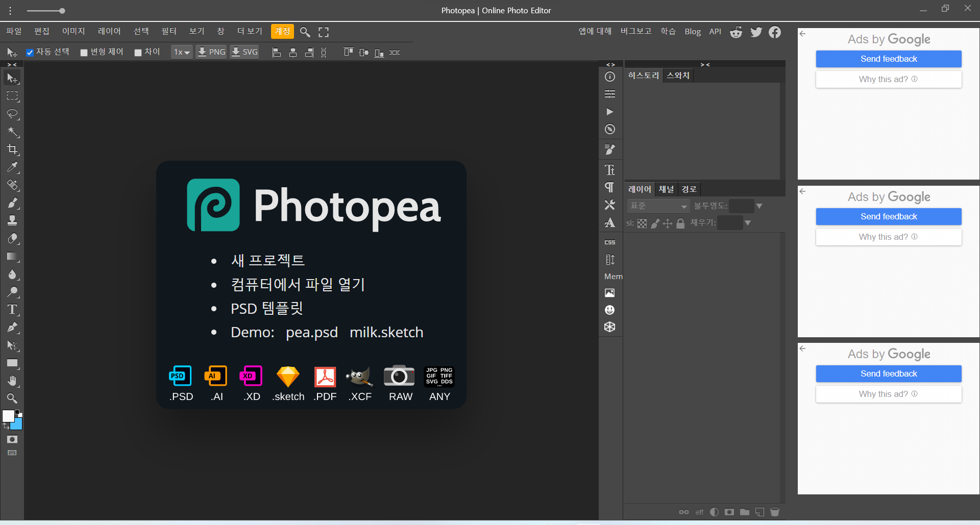Enable the 변형 제어 checkbox
This screenshot has height=525, width=980.
(84, 53)
